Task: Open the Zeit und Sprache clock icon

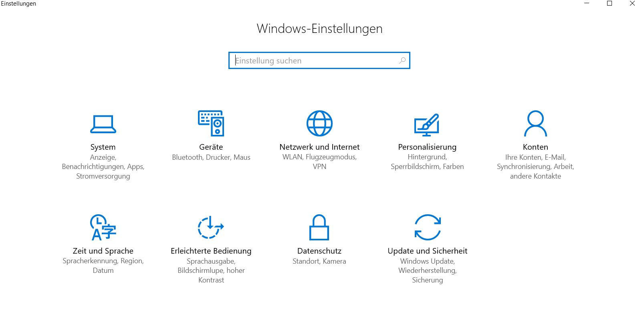Action: [x=103, y=227]
